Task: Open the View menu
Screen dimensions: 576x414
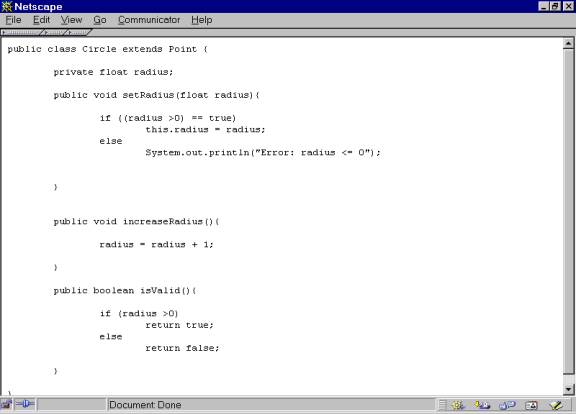Action: coord(71,20)
